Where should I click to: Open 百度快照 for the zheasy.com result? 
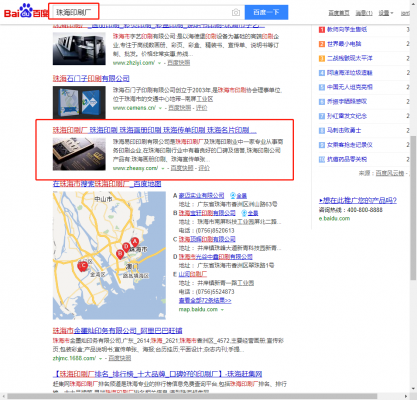point(182,168)
